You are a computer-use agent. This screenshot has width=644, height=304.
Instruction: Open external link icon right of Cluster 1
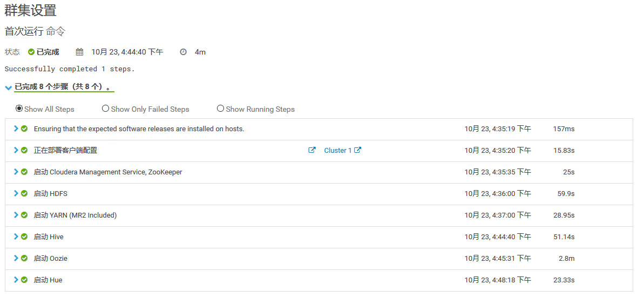(358, 150)
